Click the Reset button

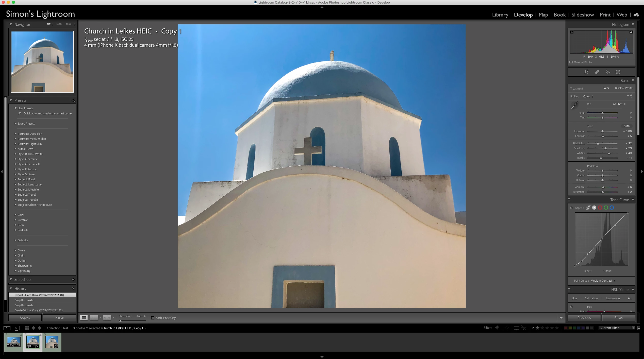pos(618,318)
